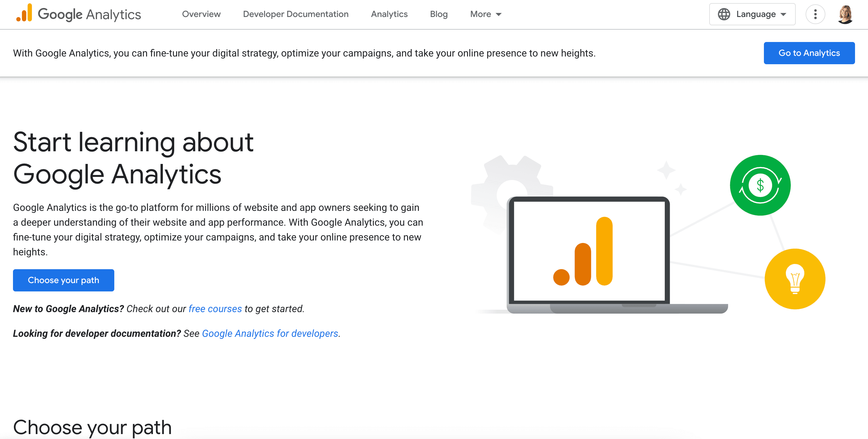Select the Analytics nav item
Image resolution: width=868 pixels, height=439 pixels.
pos(389,14)
